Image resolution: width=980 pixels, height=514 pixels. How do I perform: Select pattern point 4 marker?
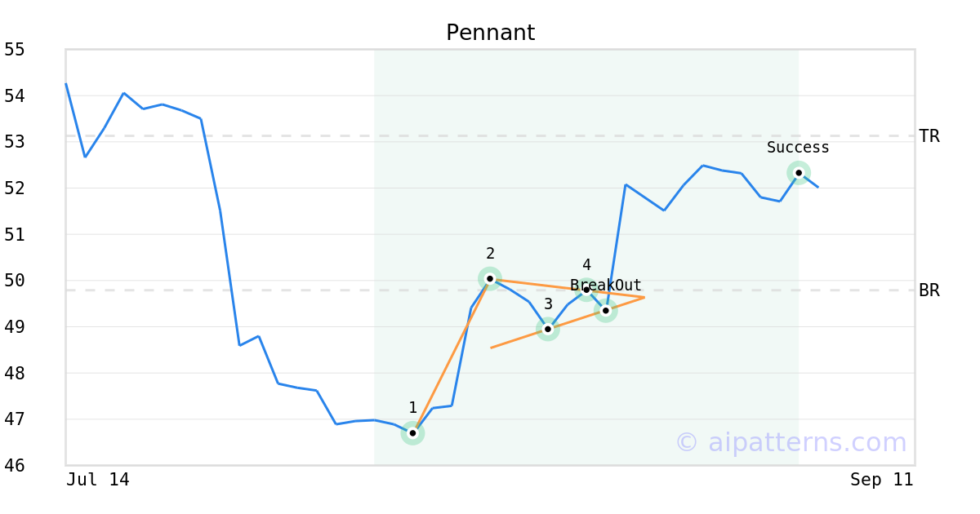(x=586, y=290)
